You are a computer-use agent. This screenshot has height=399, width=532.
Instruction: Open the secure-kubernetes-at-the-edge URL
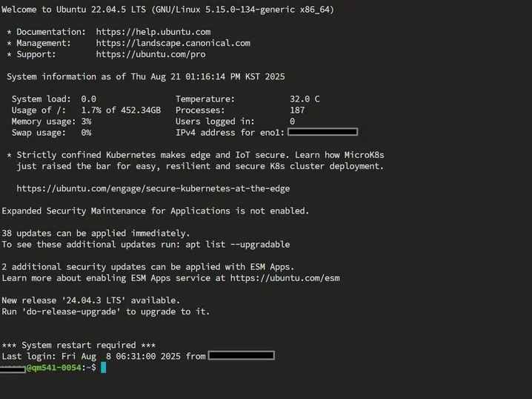click(153, 188)
